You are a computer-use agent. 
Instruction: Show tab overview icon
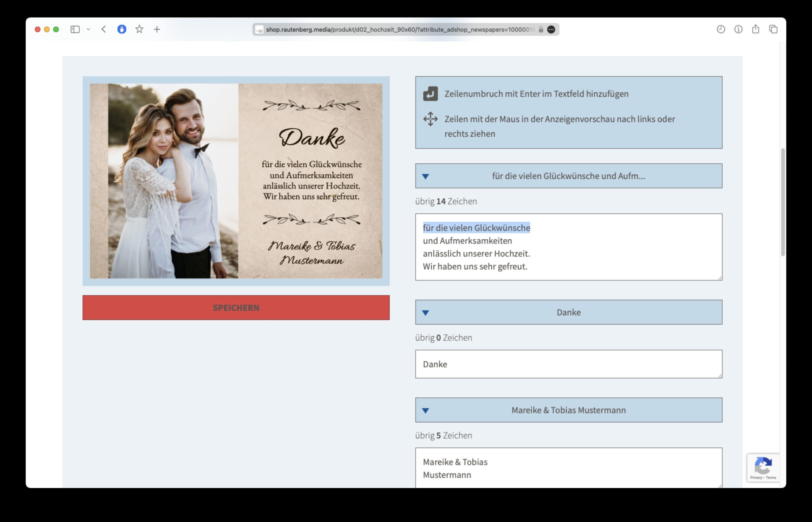773,30
